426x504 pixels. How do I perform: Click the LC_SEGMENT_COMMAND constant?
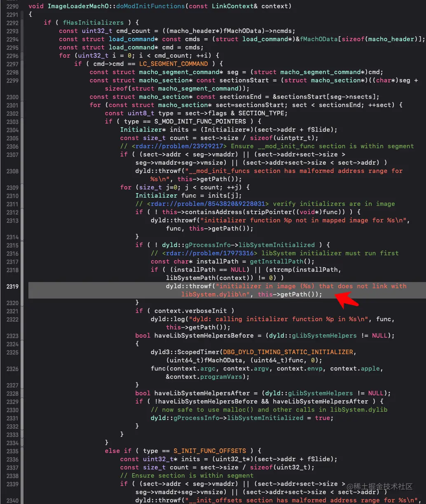[x=173, y=64]
